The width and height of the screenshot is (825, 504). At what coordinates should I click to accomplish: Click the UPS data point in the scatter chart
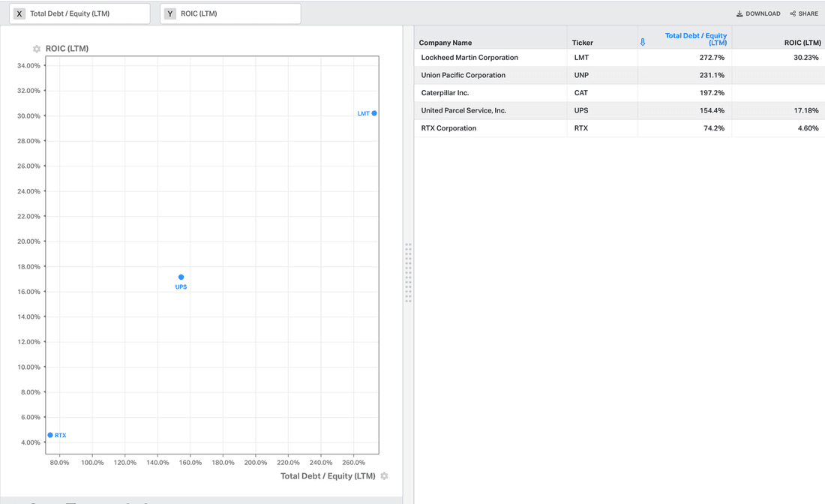click(181, 277)
